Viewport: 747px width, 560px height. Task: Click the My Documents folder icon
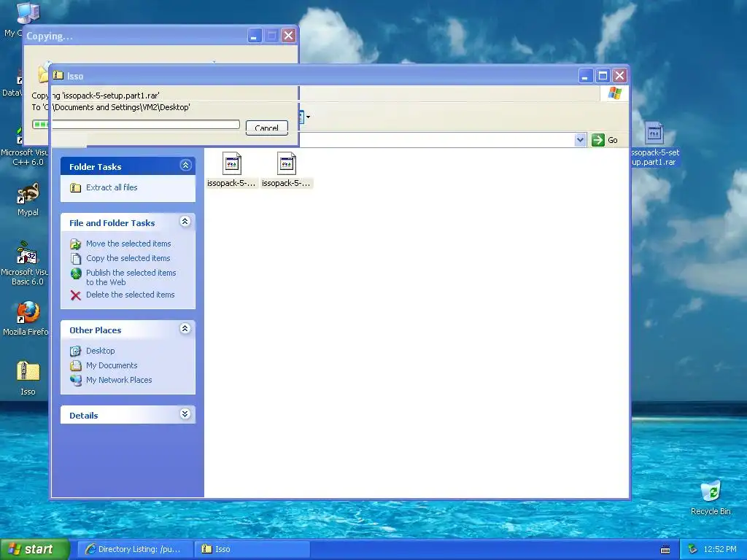point(76,366)
